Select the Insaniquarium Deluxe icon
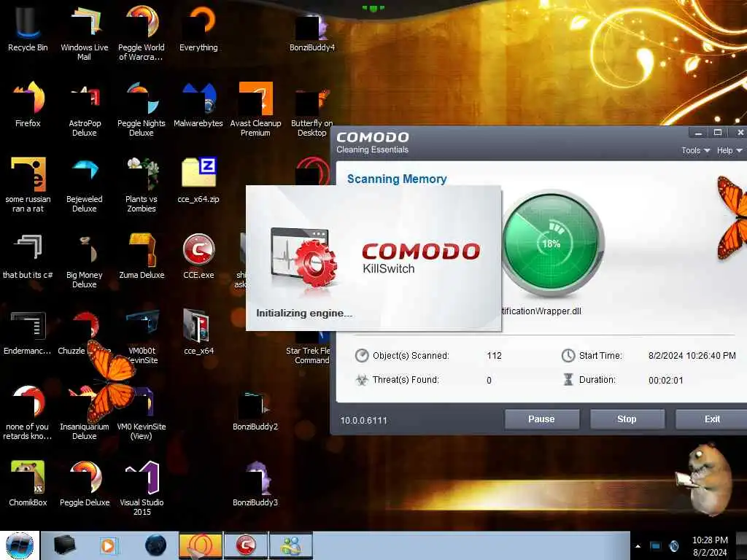 [x=85, y=413]
